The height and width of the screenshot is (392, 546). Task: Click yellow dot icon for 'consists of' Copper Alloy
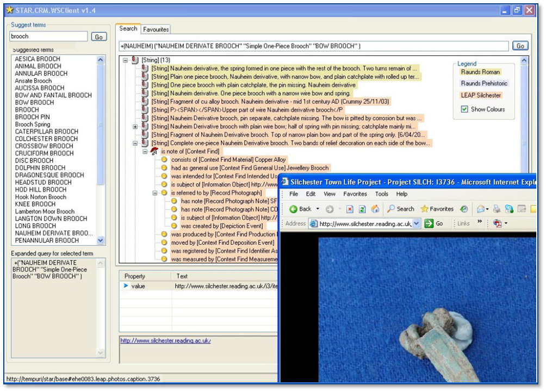tap(164, 160)
